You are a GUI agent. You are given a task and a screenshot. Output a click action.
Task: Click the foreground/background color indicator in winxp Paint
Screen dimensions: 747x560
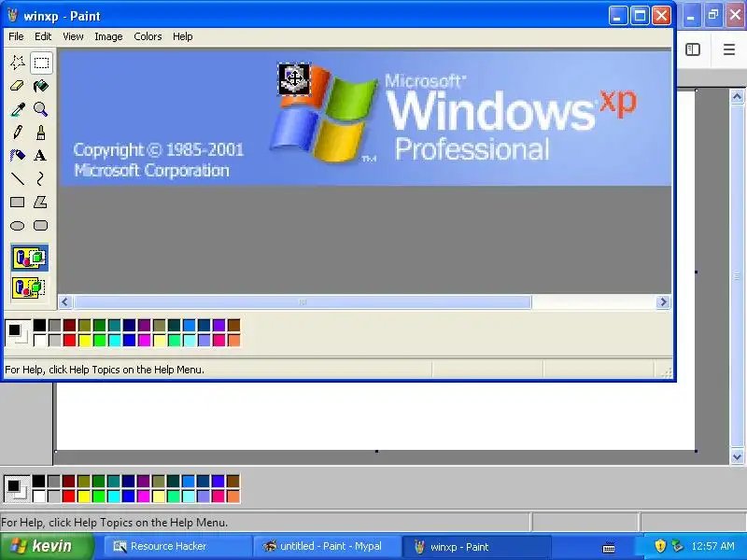tap(18, 332)
